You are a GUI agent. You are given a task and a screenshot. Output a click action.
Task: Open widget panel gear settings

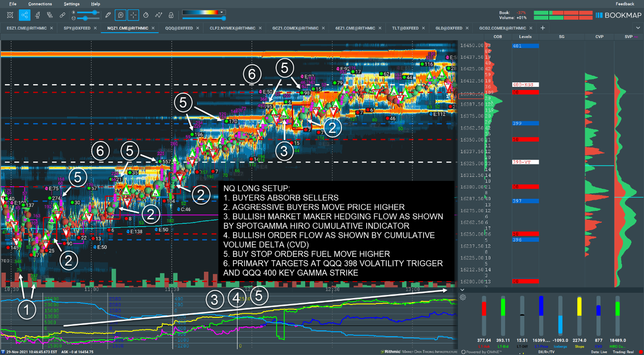pyautogui.click(x=463, y=297)
